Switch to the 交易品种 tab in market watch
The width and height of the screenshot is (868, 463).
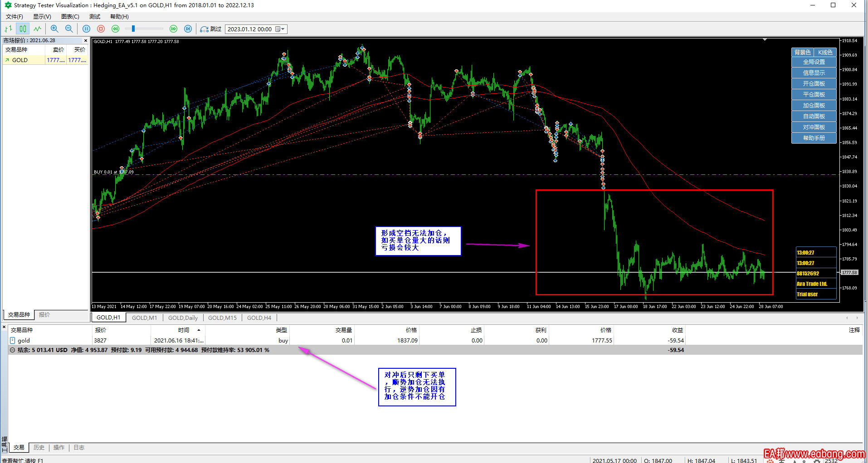pos(19,314)
